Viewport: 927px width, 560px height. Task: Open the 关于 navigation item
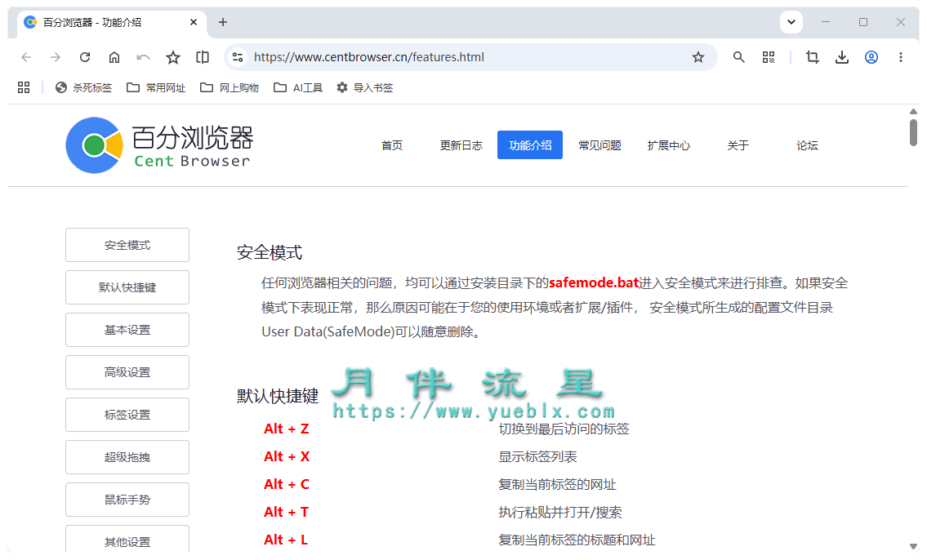point(738,145)
